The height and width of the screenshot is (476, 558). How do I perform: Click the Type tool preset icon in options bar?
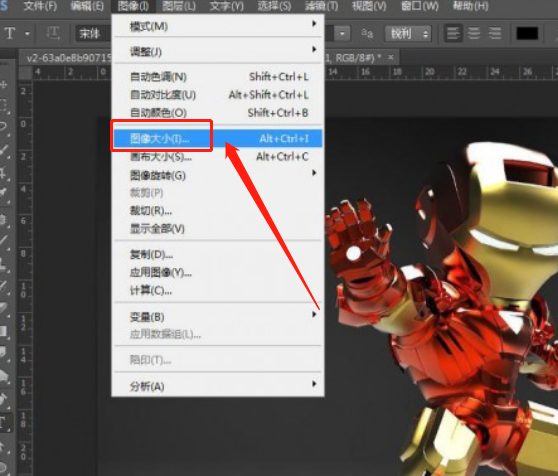pyautogui.click(x=10, y=33)
